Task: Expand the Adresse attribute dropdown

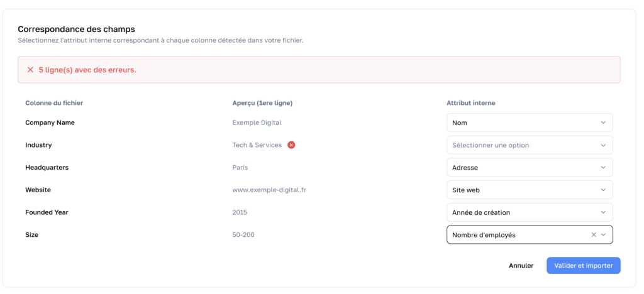Action: [x=529, y=168]
